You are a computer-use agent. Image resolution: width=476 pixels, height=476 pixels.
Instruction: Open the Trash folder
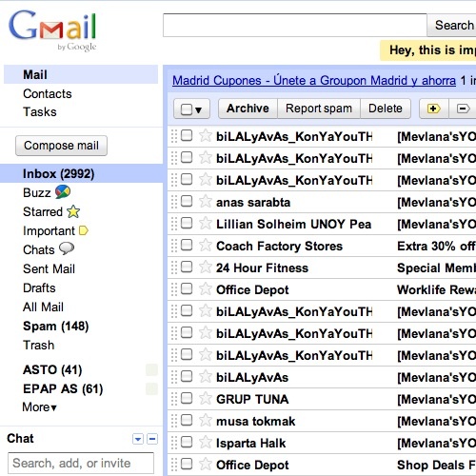[x=38, y=345]
